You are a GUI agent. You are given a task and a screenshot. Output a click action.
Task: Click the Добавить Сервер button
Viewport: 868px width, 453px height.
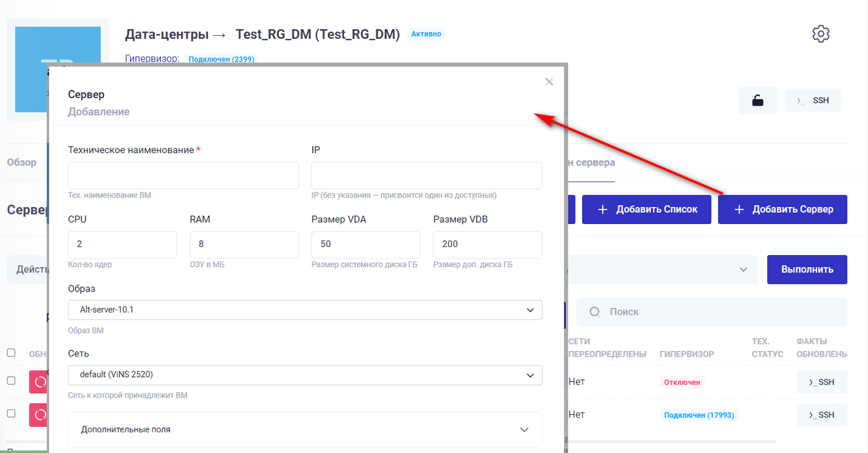[x=782, y=209]
